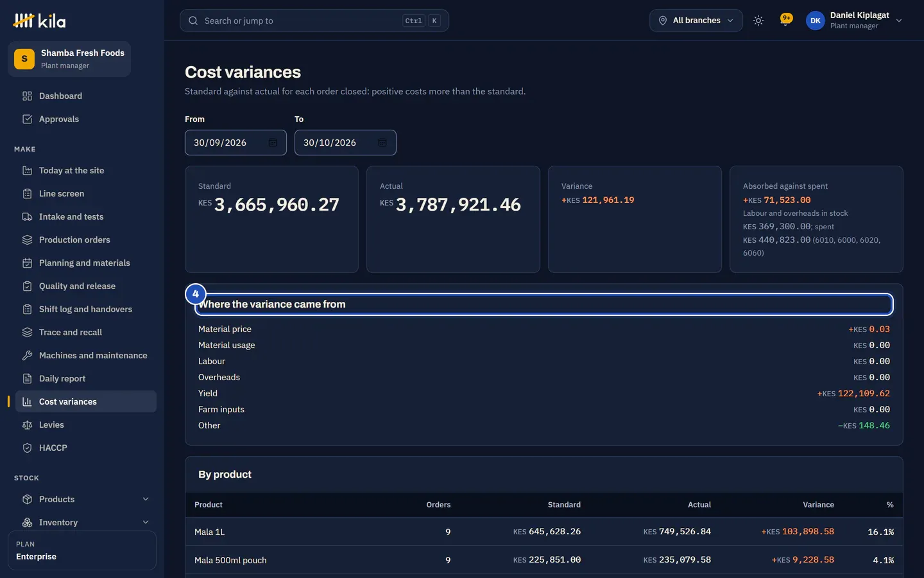Click the Daily report document icon
Viewport: 924px width, 578px height.
27,378
